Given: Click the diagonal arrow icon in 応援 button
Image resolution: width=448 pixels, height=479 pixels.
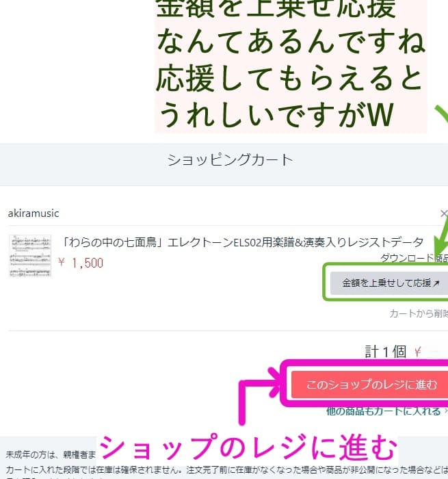Looking at the screenshot, I should [x=436, y=283].
